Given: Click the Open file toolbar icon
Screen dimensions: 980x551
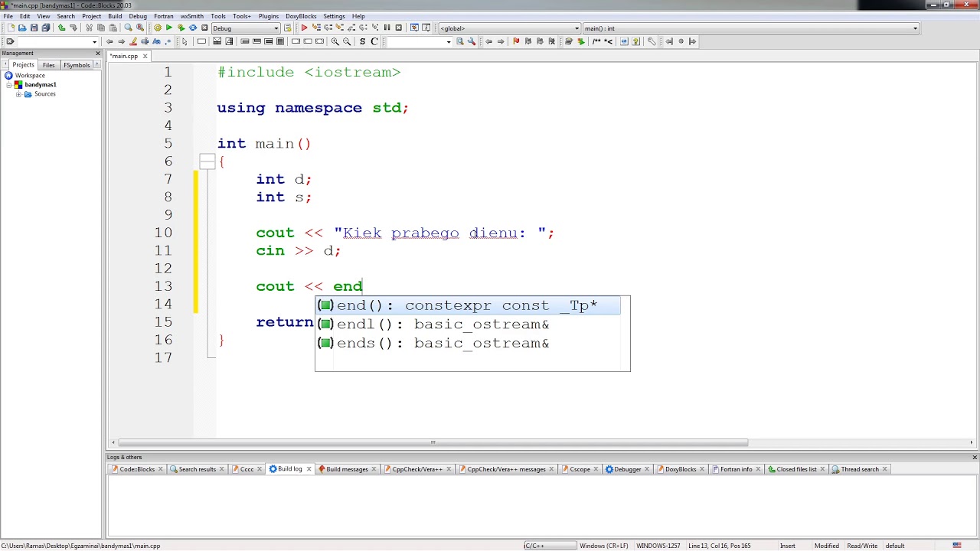Looking at the screenshot, I should click(x=22, y=28).
